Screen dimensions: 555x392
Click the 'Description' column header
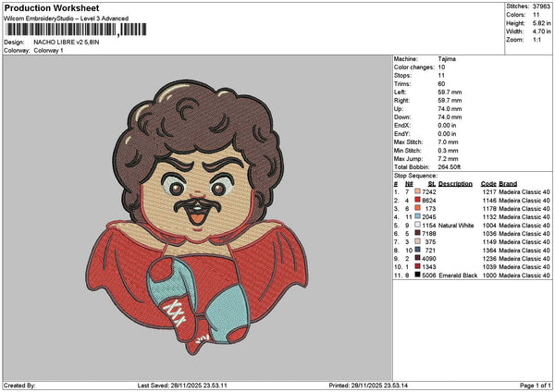[x=455, y=184]
